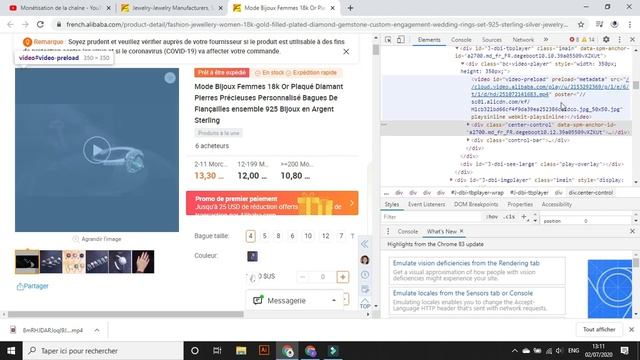Collapse sidebar with double-chevron icon
This screenshot has width=640, height=360.
coord(364,244)
